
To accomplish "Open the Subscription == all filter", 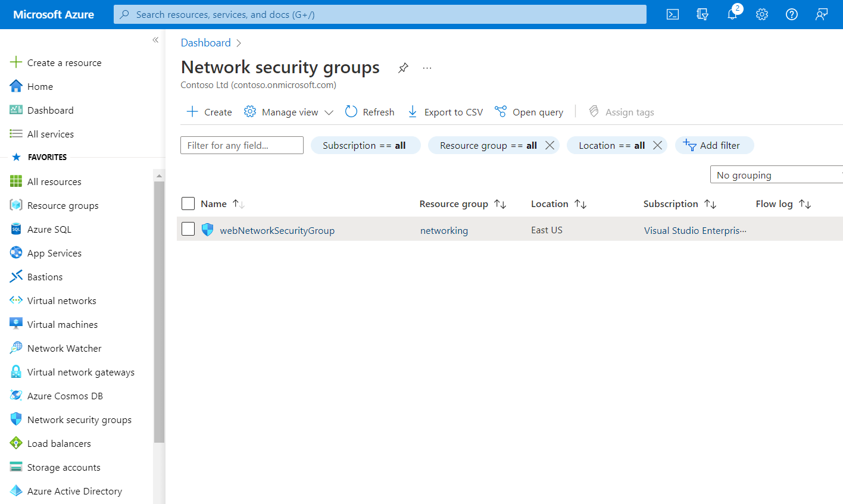I will point(366,145).
